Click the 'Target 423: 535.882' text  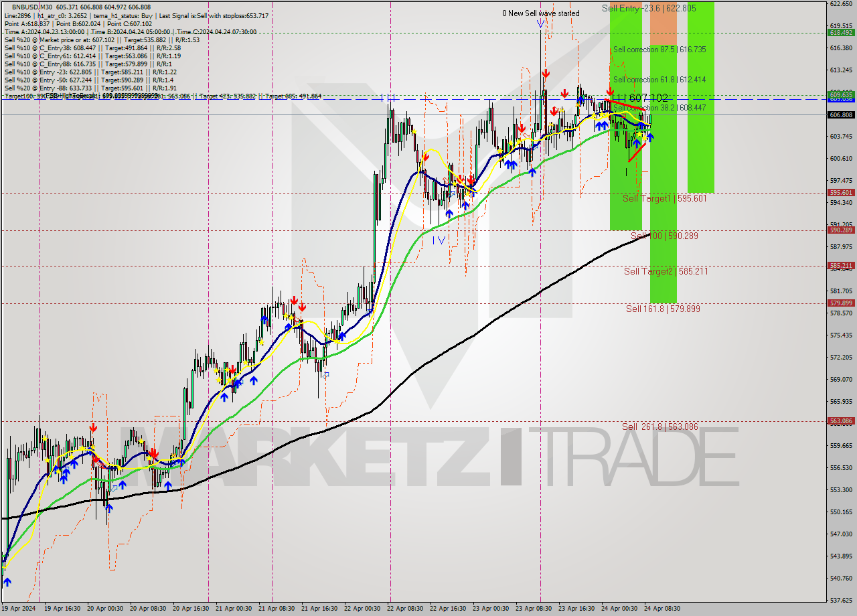[x=228, y=96]
